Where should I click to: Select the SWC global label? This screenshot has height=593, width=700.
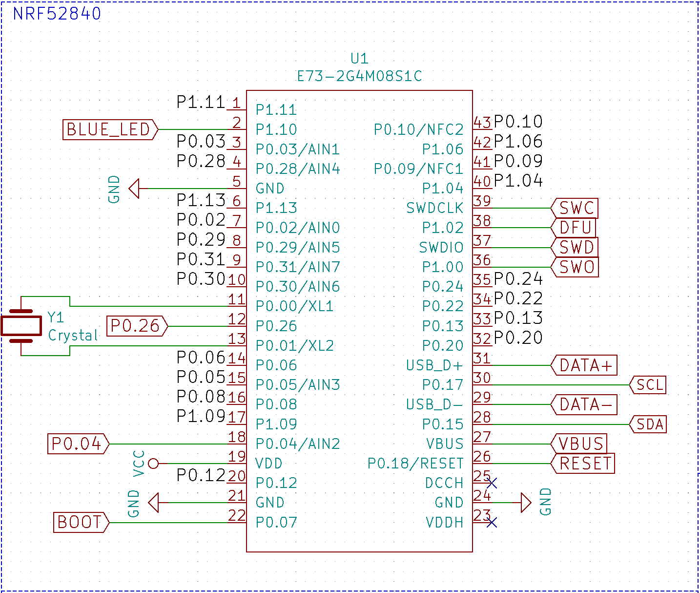(x=575, y=208)
